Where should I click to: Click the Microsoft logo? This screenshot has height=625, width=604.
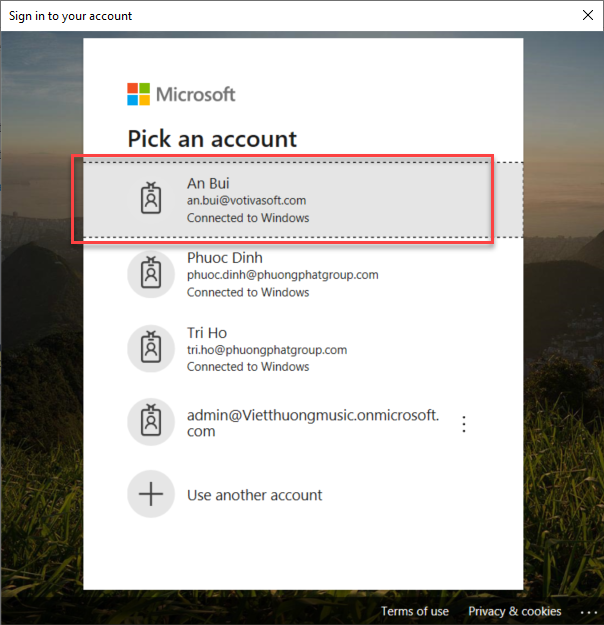pos(181,94)
